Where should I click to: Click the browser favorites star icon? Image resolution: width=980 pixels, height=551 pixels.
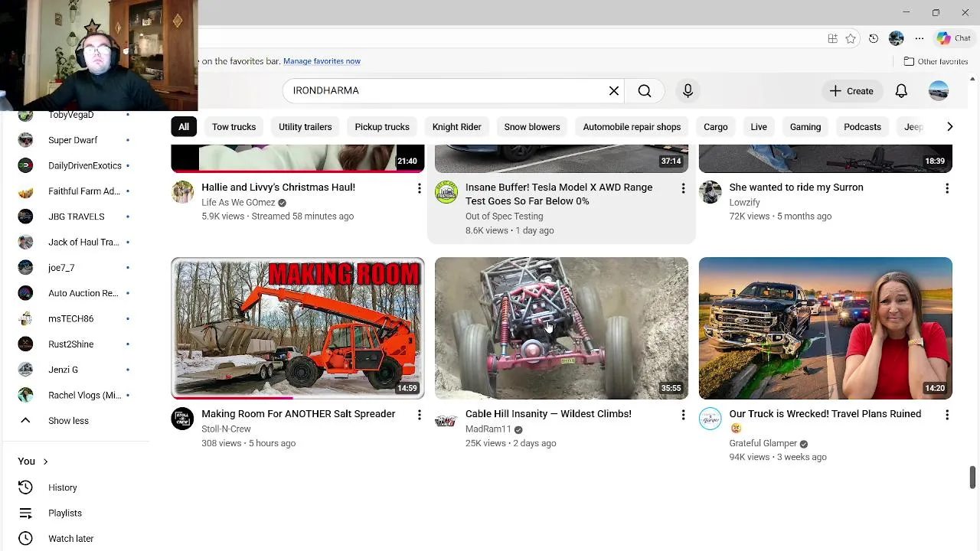click(x=851, y=38)
